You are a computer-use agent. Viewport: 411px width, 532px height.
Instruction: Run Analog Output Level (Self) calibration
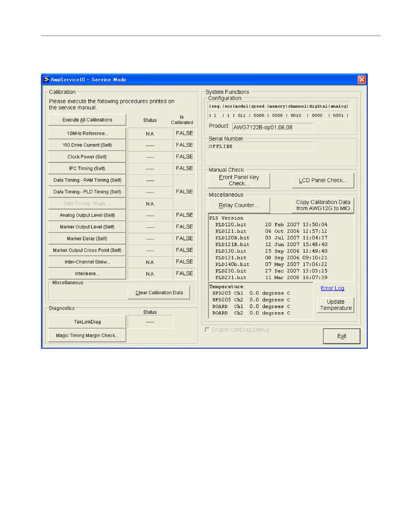tap(87, 215)
